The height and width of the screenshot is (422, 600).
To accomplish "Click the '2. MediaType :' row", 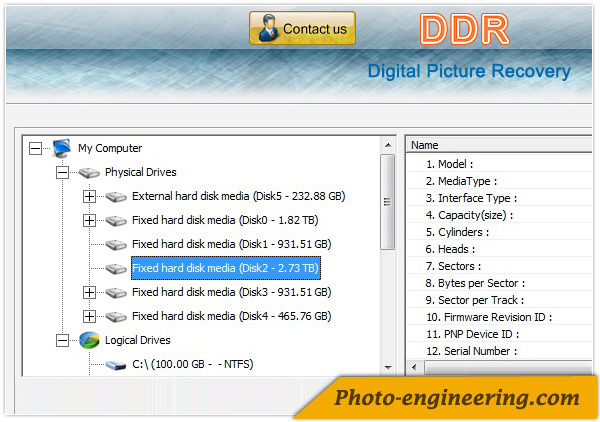I will click(x=499, y=181).
